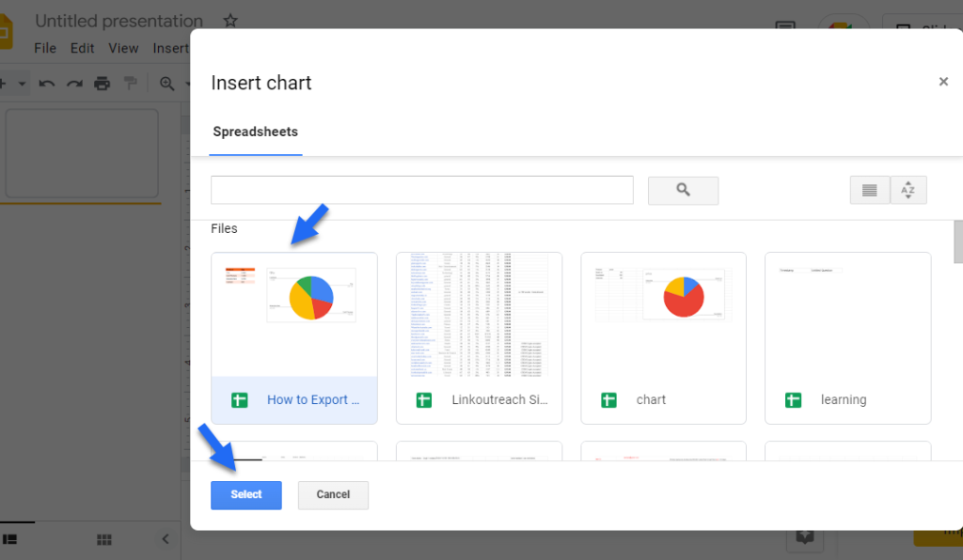Switch to grid view of slides
Screen dimensions: 963x560
104,539
